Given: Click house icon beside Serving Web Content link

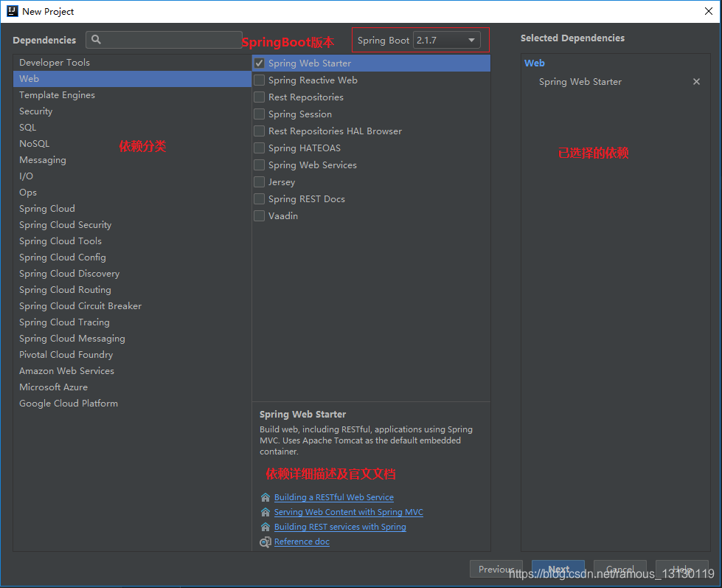Looking at the screenshot, I should (x=265, y=512).
